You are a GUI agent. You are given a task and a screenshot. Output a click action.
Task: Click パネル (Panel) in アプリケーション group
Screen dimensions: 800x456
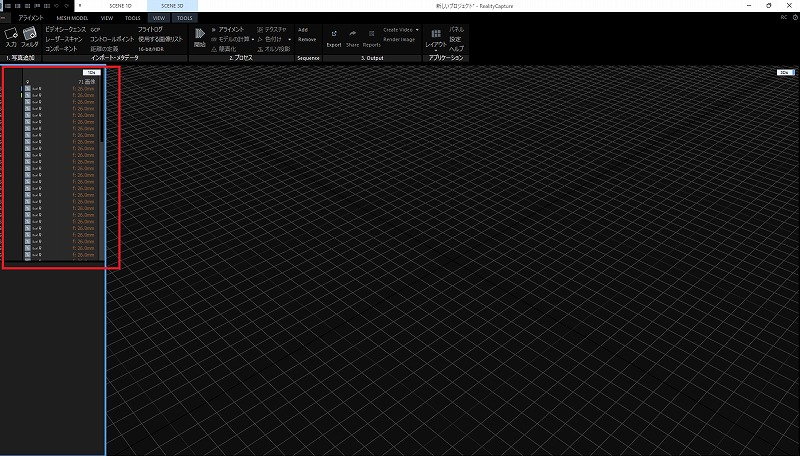[x=456, y=30]
